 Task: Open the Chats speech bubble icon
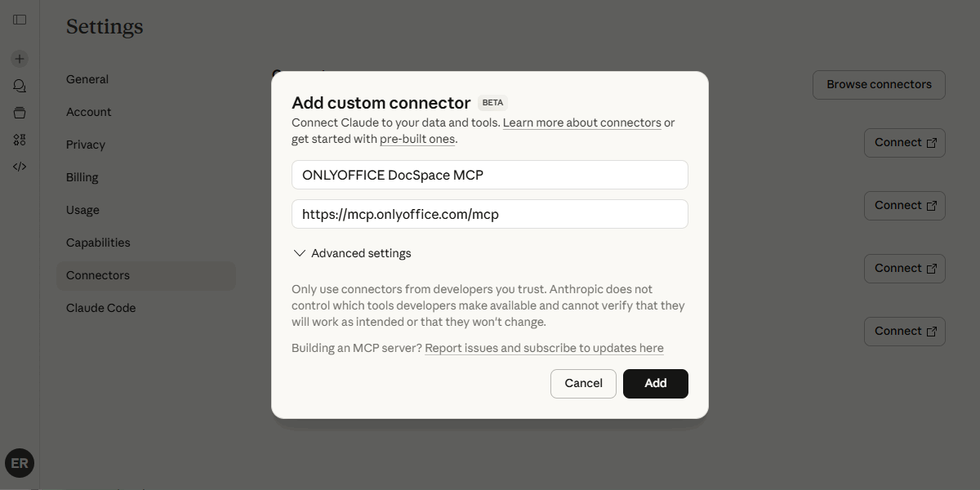(x=19, y=85)
